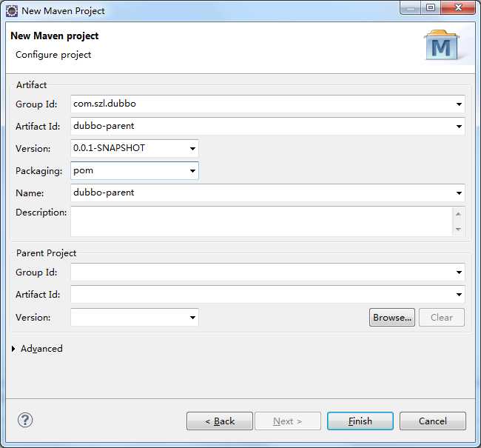This screenshot has height=448, width=481.
Task: Click the Description scrollbar up arrow
Action: [x=458, y=214]
